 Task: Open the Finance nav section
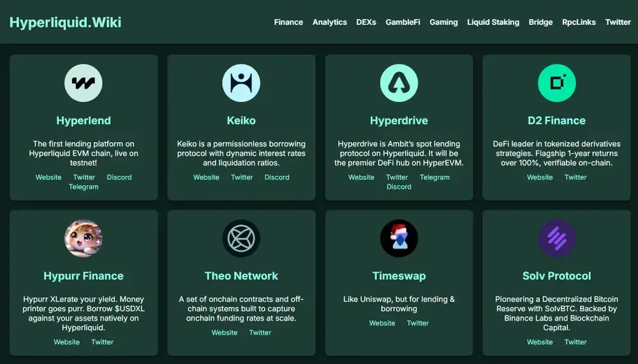click(x=288, y=22)
